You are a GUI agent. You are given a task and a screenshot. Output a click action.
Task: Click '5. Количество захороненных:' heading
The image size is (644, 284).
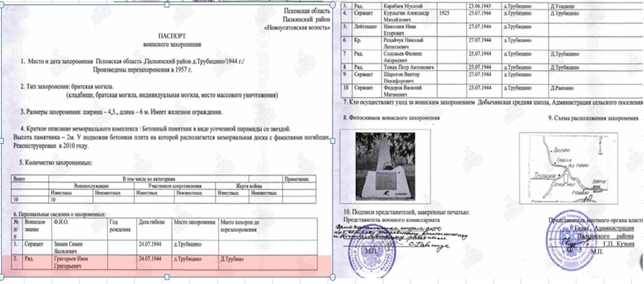pyautogui.click(x=56, y=163)
